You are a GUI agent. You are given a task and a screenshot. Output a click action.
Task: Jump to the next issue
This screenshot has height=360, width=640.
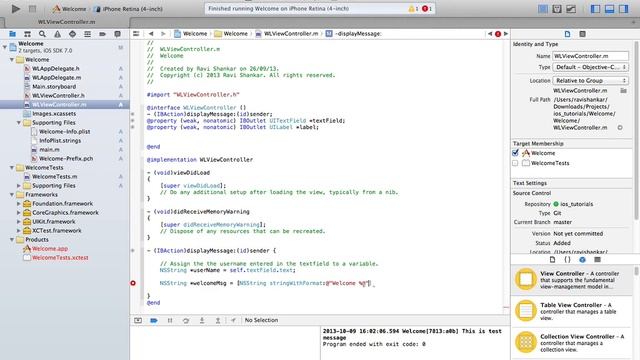tap(506, 34)
